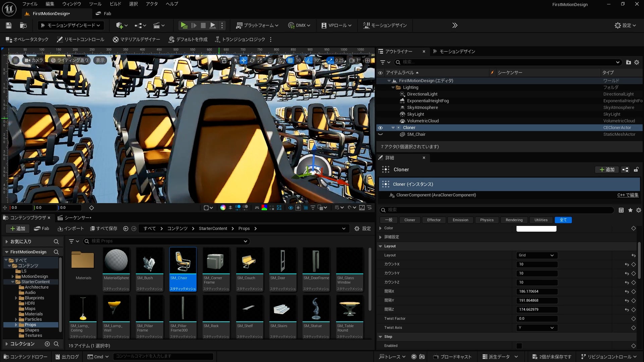Click the Operator Stack icon
The image size is (644, 362).
(9, 40)
